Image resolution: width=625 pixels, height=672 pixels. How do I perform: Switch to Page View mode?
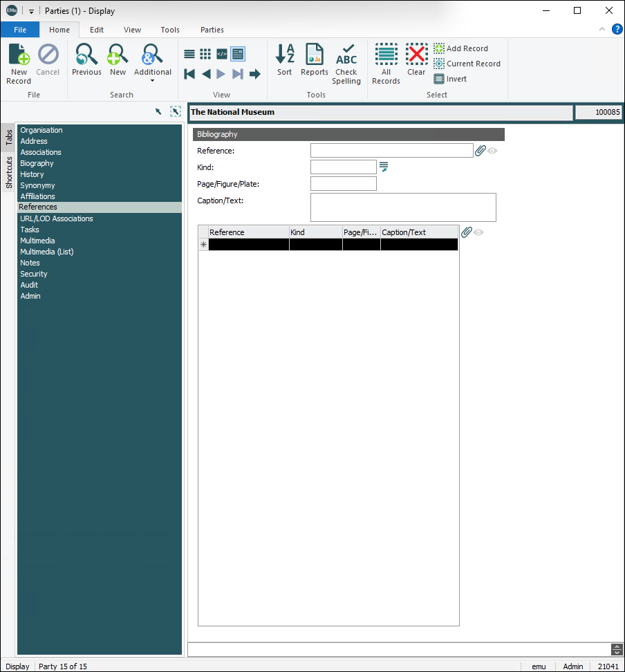click(238, 54)
